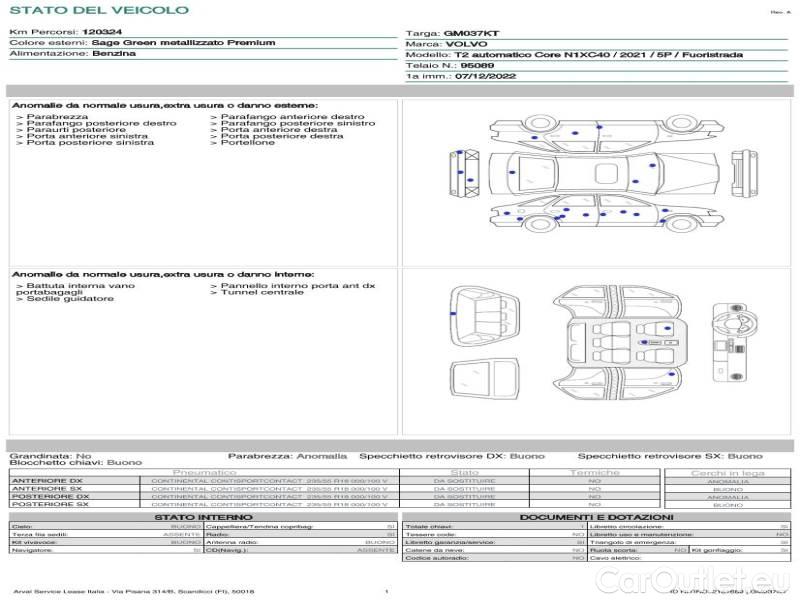Image resolution: width=800 pixels, height=600 pixels.
Task: Select the Sedile guidatore interior anomaly
Action: (66, 299)
